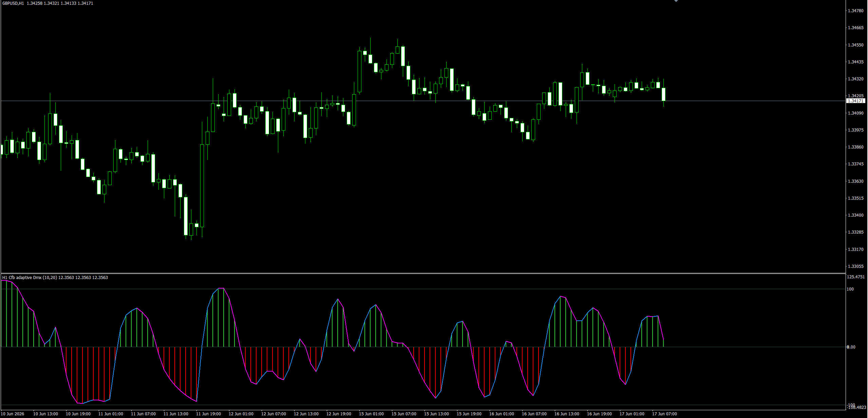Click price scale label 1.33170
The height and width of the screenshot is (418, 868).
(x=855, y=250)
